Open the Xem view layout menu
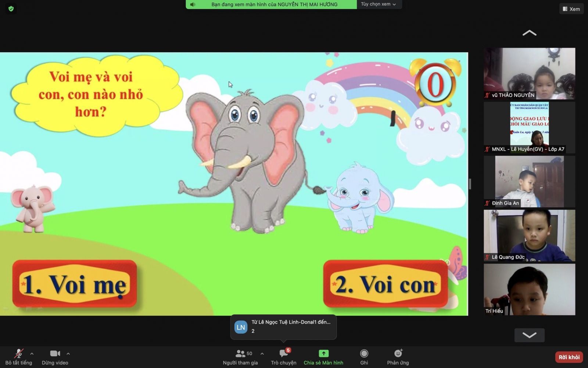The image size is (588, 368). point(571,9)
